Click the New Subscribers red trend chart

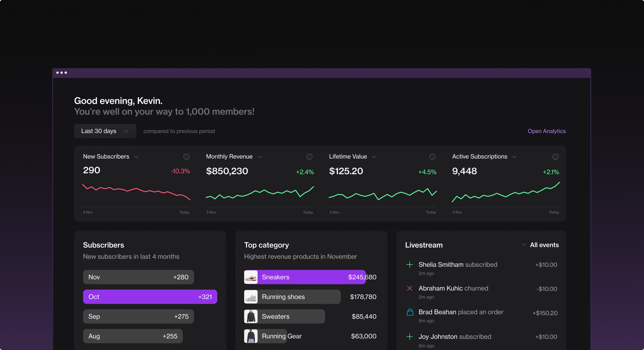136,192
